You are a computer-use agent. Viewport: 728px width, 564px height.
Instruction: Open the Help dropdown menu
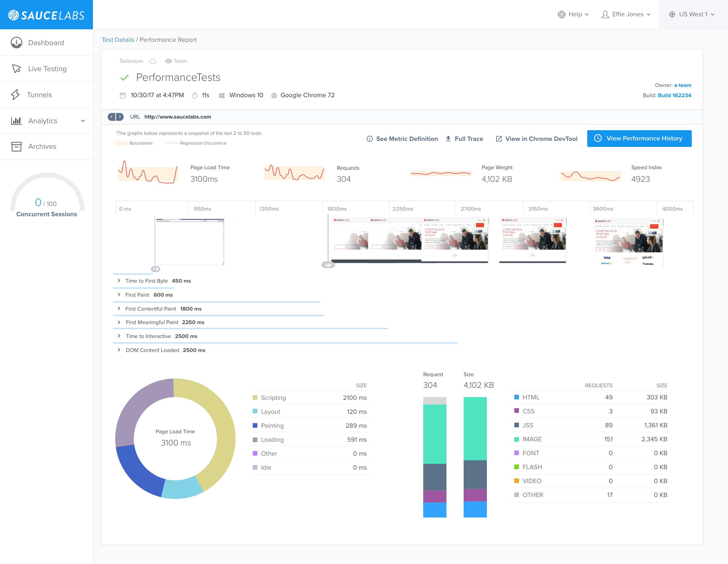pos(573,14)
